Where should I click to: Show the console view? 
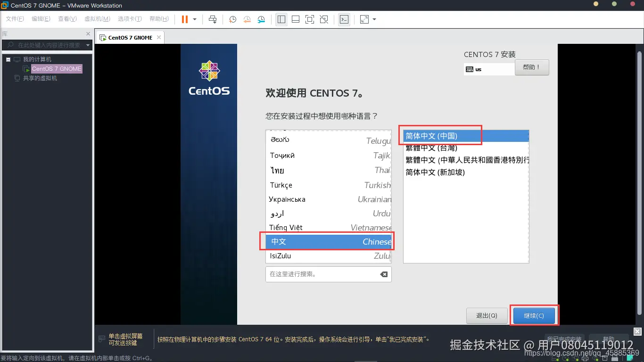coord(344,19)
